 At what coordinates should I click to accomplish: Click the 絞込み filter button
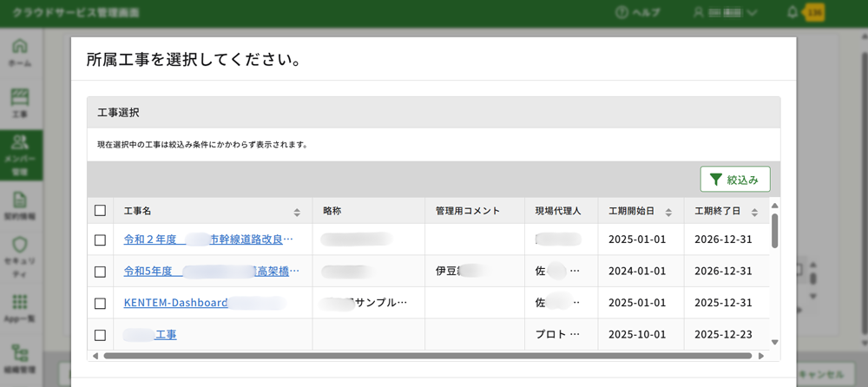tap(734, 180)
